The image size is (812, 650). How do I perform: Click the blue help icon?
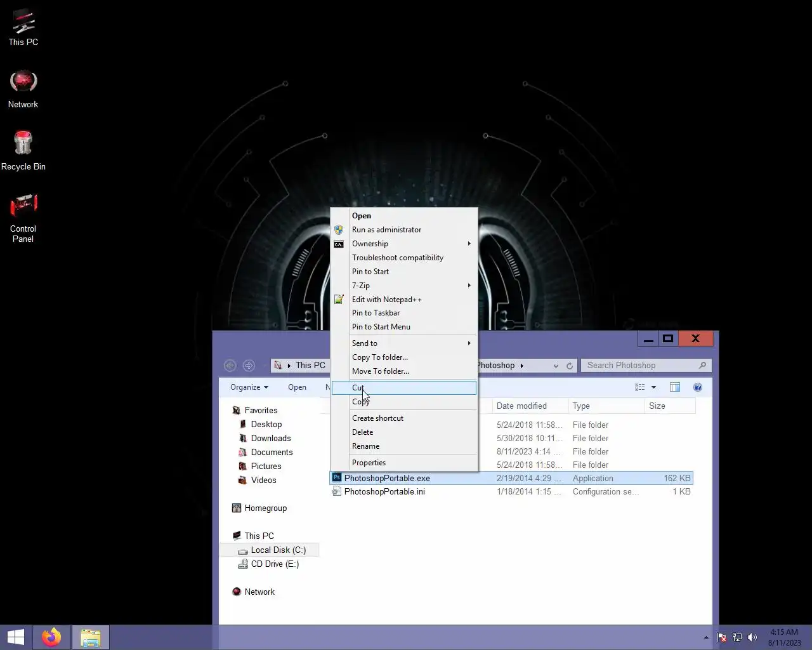[x=698, y=387]
